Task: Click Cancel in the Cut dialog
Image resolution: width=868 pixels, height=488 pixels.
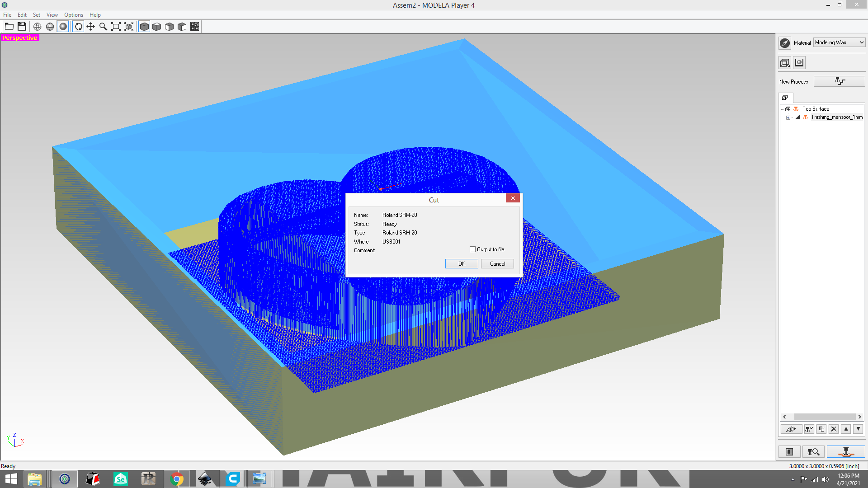Action: [x=497, y=264]
